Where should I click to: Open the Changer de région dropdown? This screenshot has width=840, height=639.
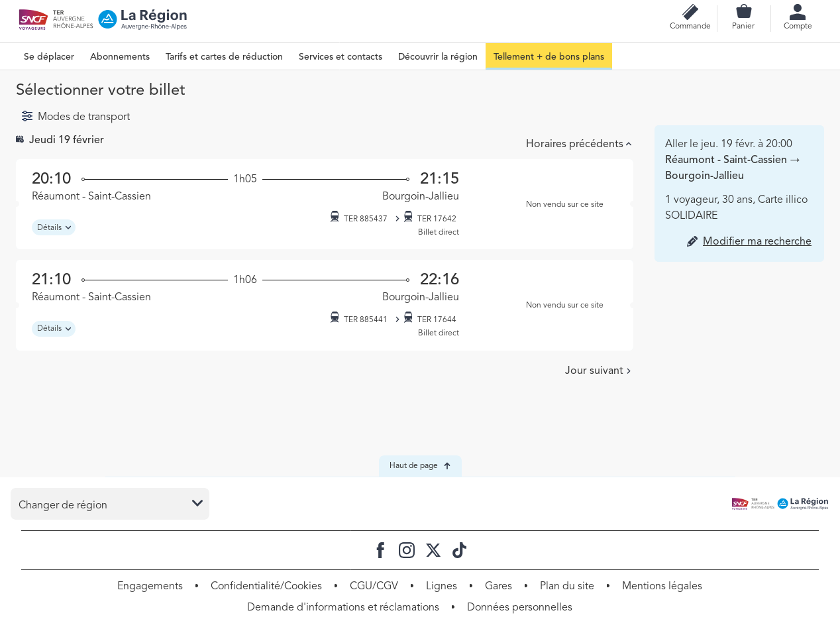click(x=110, y=504)
